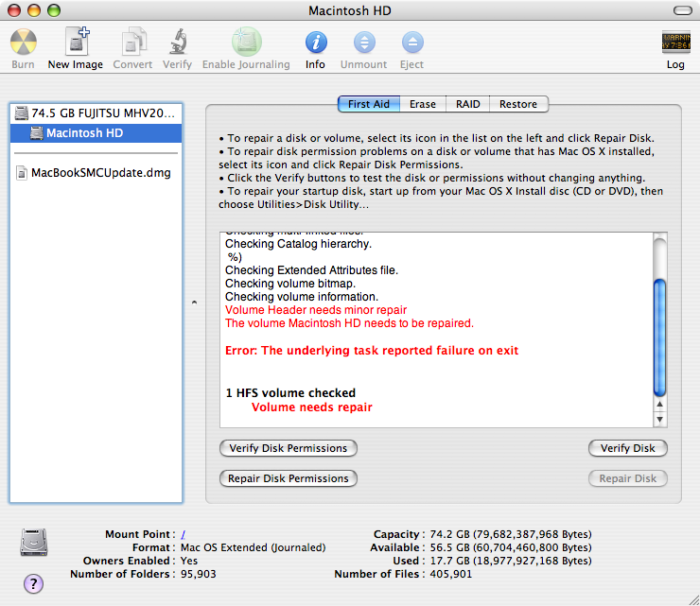Close the window with the red button

(x=14, y=10)
